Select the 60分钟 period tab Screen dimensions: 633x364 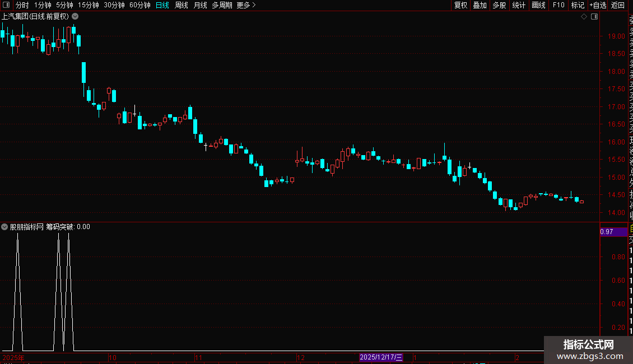click(140, 5)
